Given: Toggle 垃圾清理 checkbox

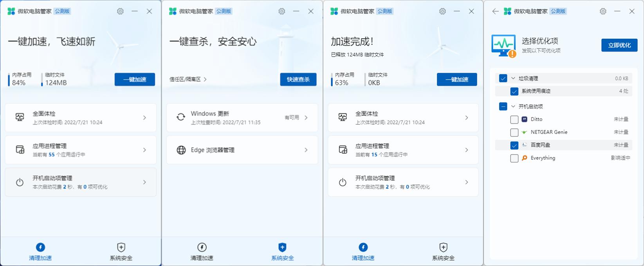Looking at the screenshot, I should [x=503, y=78].
